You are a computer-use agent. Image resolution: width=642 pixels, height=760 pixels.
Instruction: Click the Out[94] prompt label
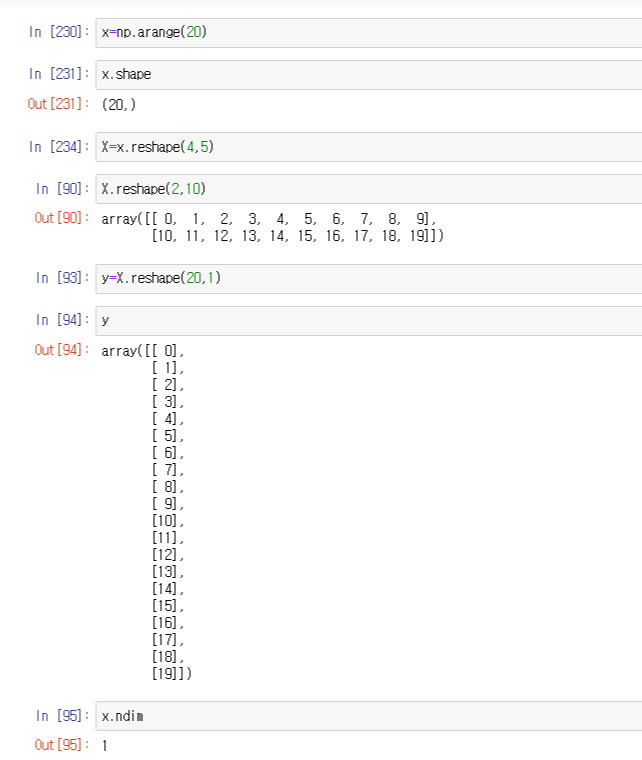click(62, 350)
